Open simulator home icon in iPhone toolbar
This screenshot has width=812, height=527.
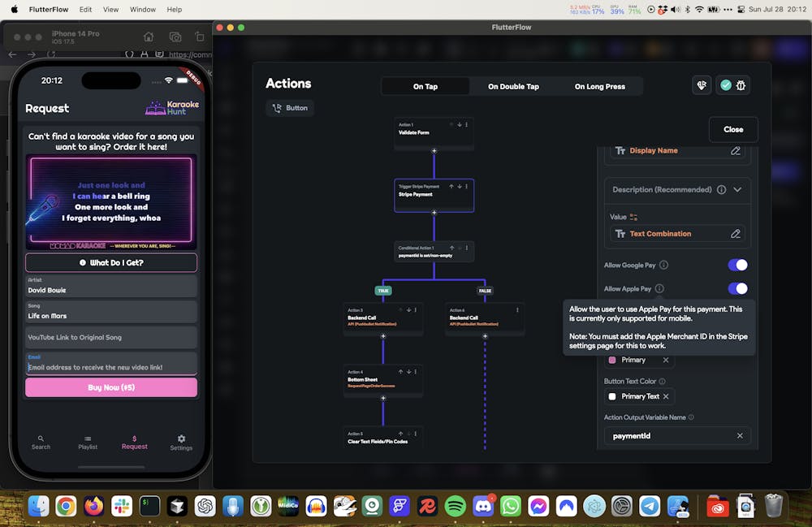tap(149, 37)
